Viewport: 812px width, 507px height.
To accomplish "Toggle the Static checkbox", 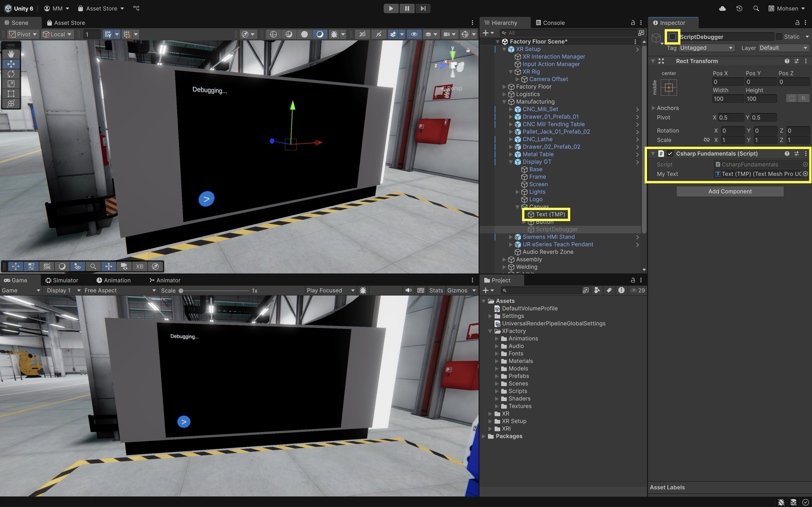I will 779,37.
